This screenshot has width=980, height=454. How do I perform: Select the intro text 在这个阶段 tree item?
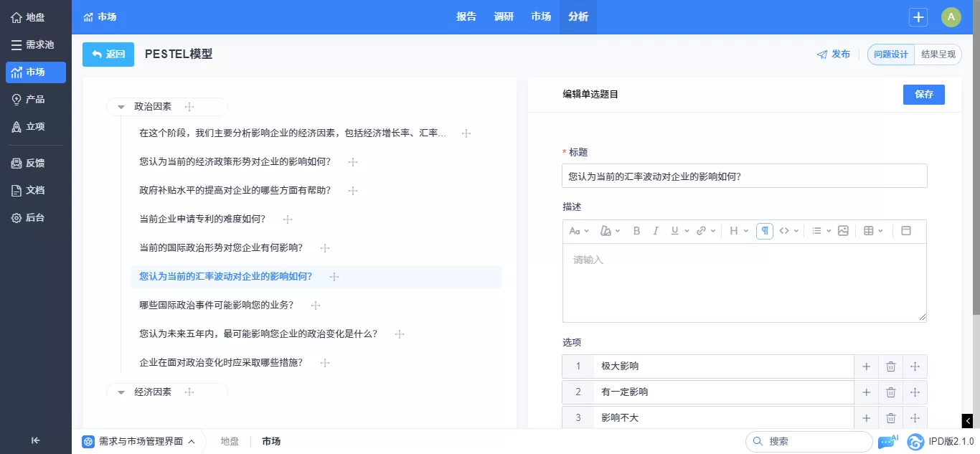click(293, 133)
